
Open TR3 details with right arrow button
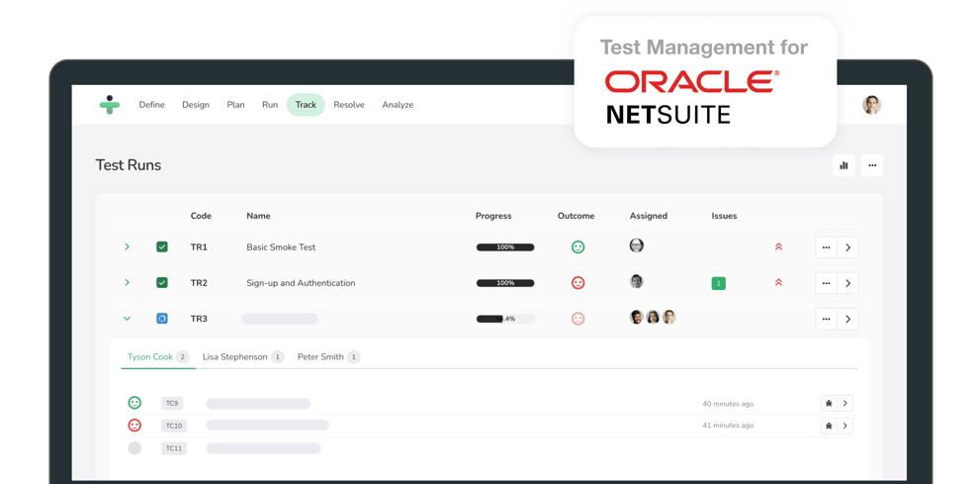[x=848, y=319]
